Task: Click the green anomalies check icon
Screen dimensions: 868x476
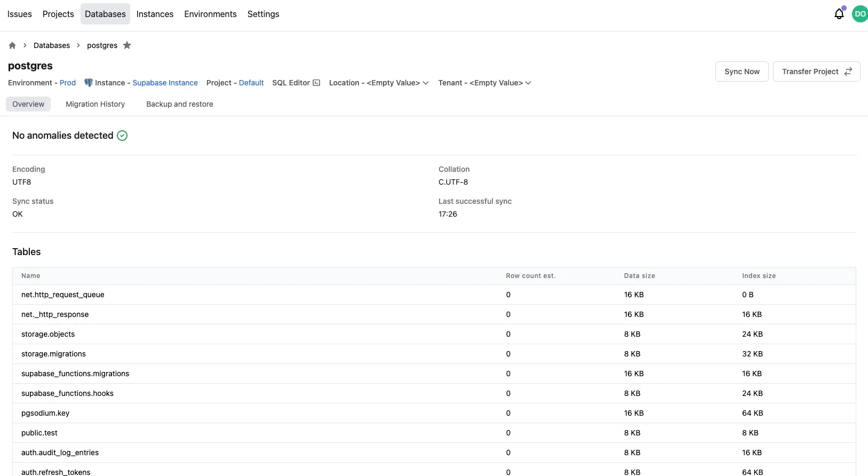Action: click(x=122, y=136)
